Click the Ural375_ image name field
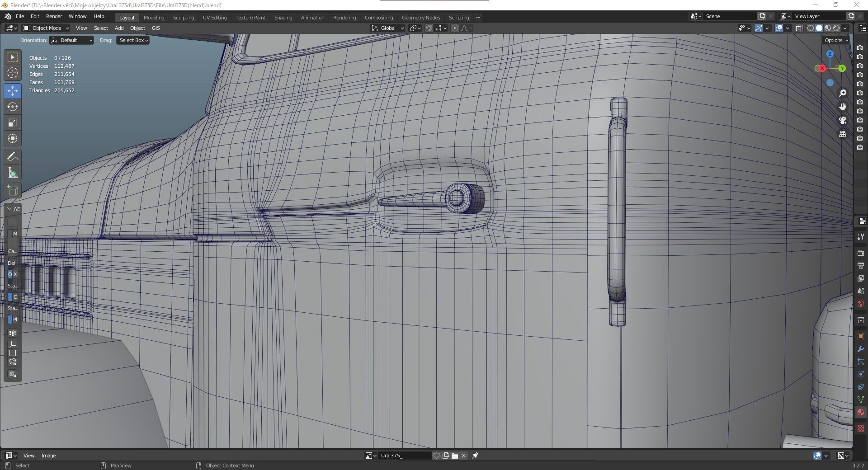Image resolution: width=868 pixels, height=470 pixels. (406, 456)
